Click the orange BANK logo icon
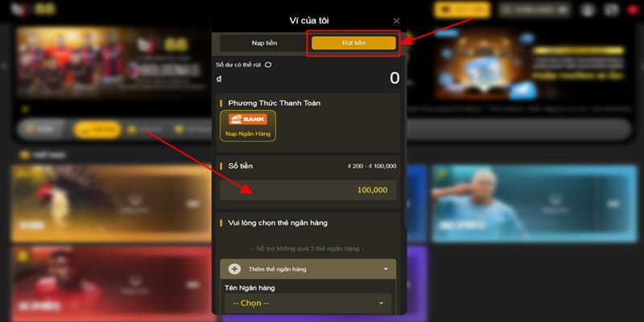This screenshot has height=322, width=644. click(248, 119)
